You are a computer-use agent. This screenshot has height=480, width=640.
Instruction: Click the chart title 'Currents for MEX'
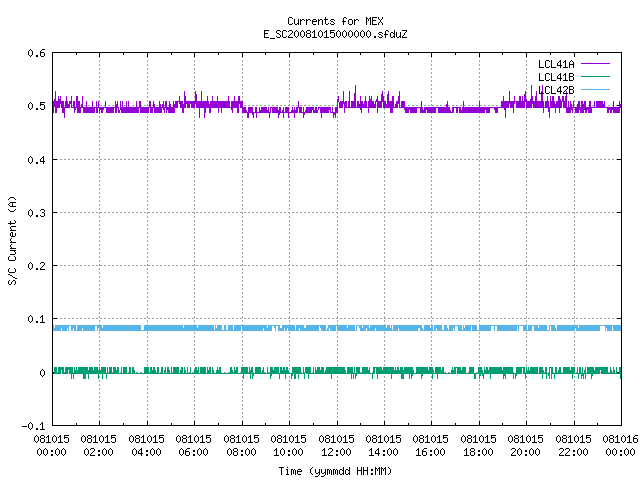pyautogui.click(x=335, y=21)
